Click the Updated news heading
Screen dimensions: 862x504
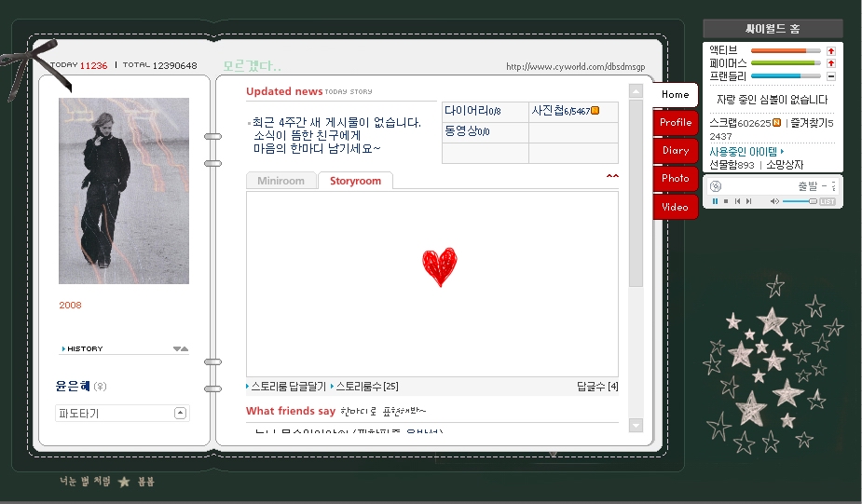pyautogui.click(x=284, y=91)
